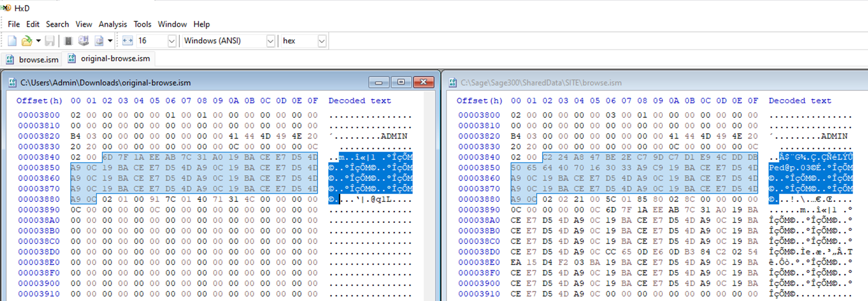The height and width of the screenshot is (301, 868).
Task: Click the HxD application logo in title bar
Action: click(x=6, y=8)
